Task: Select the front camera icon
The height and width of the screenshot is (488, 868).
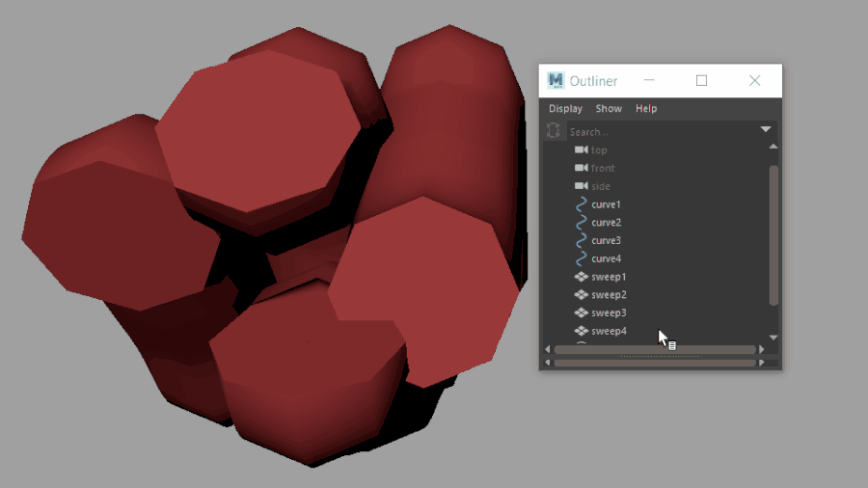Action: coord(582,168)
